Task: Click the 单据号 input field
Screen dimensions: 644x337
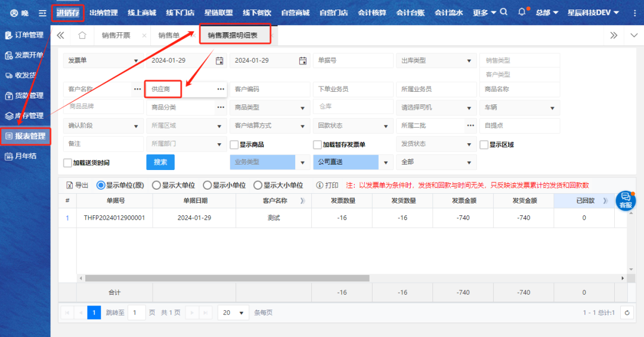Action: pyautogui.click(x=352, y=61)
